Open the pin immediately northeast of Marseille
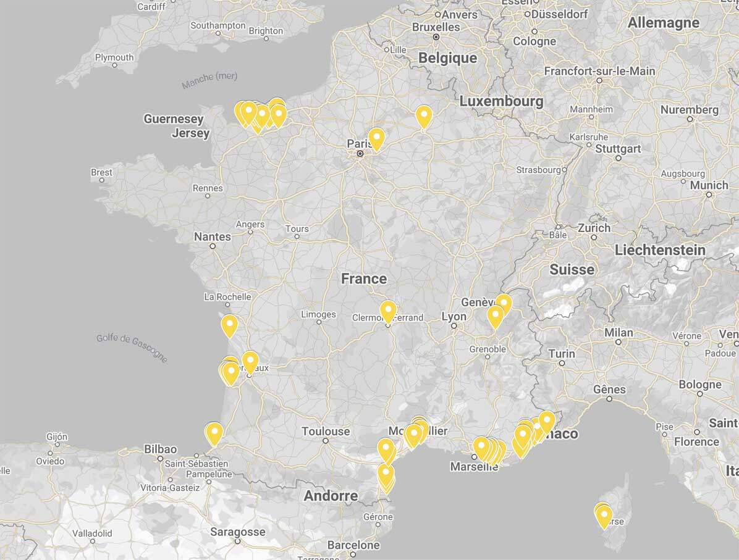 pyautogui.click(x=481, y=446)
